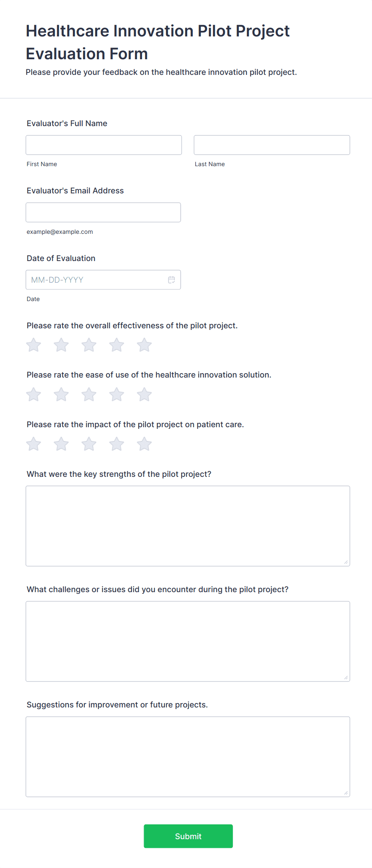Viewport: 372px width, 868px height.
Task: Rate patient care impact with four stars
Action: [x=116, y=444]
